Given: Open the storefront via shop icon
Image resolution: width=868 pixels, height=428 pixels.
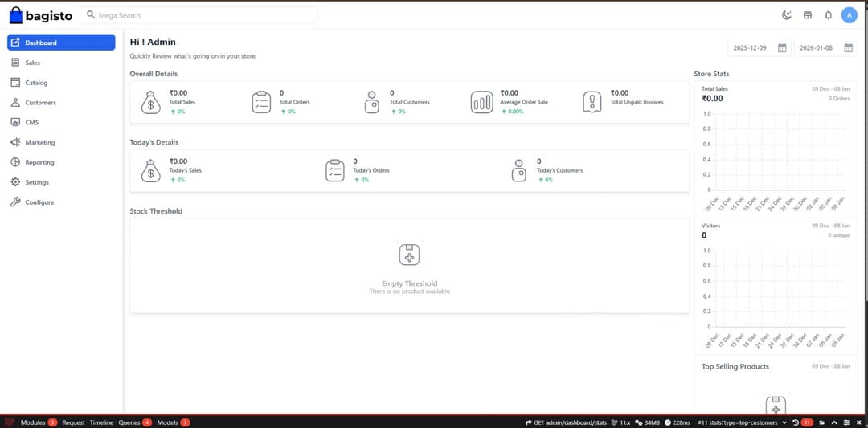Looking at the screenshot, I should tap(808, 15).
